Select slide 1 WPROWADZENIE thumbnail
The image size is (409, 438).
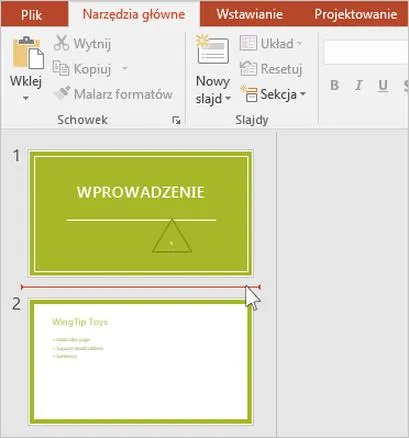click(x=141, y=213)
